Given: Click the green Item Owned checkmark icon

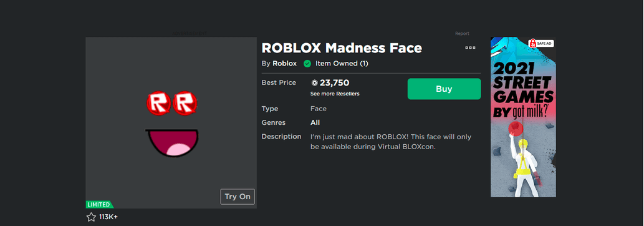Looking at the screenshot, I should point(307,64).
